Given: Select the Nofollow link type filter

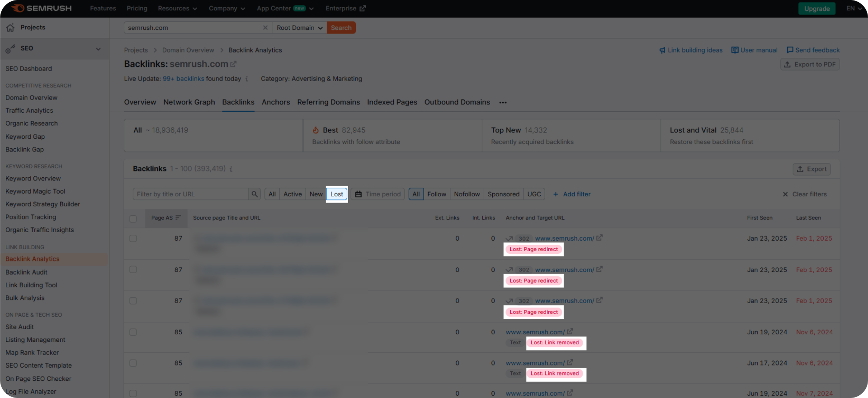Looking at the screenshot, I should [x=467, y=194].
